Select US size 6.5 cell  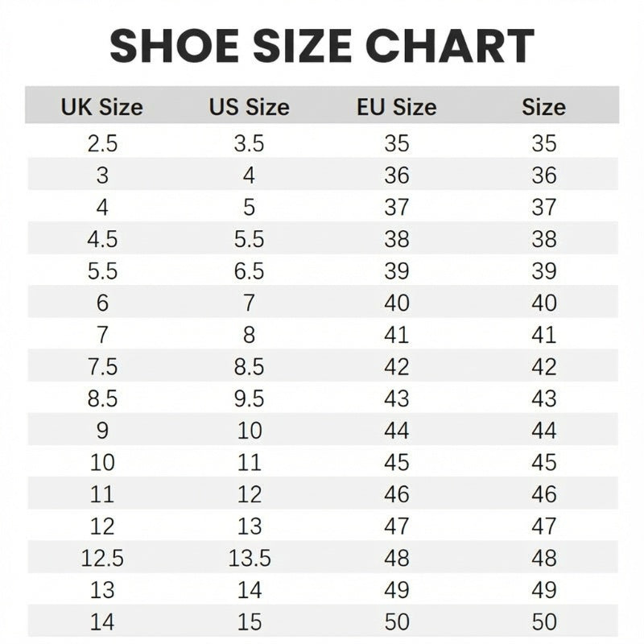coord(249,271)
